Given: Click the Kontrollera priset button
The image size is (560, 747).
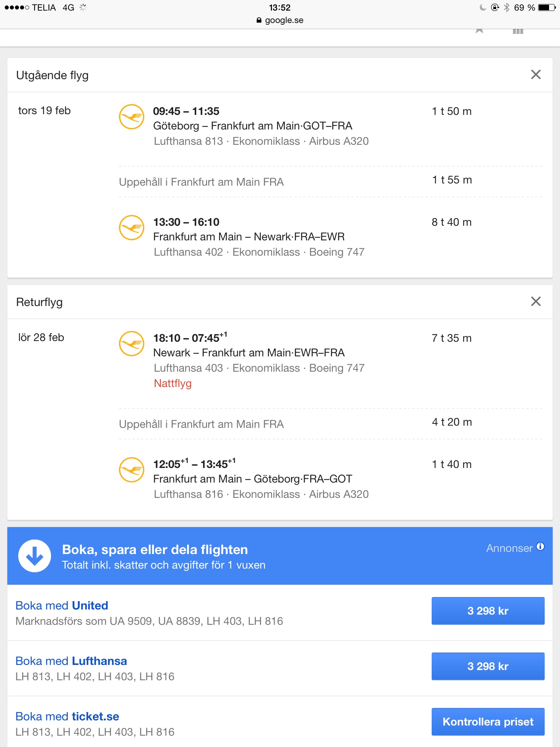Looking at the screenshot, I should tap(488, 722).
